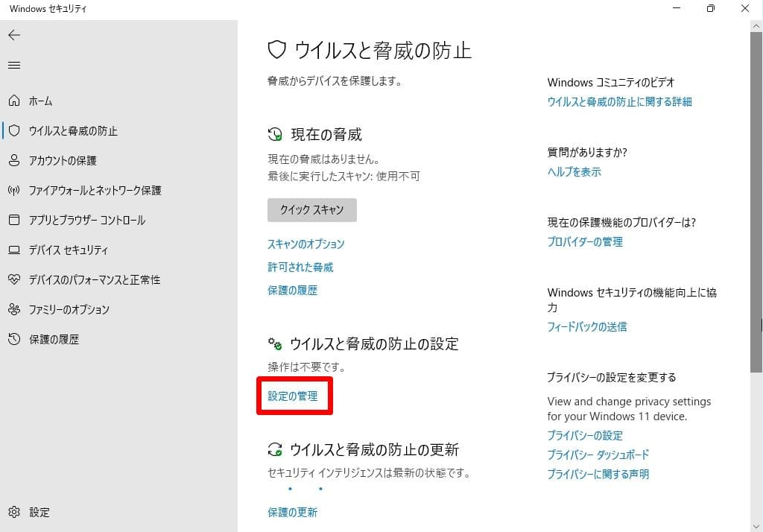Open スキャンのオプション link
The height and width of the screenshot is (532, 763).
tap(306, 244)
